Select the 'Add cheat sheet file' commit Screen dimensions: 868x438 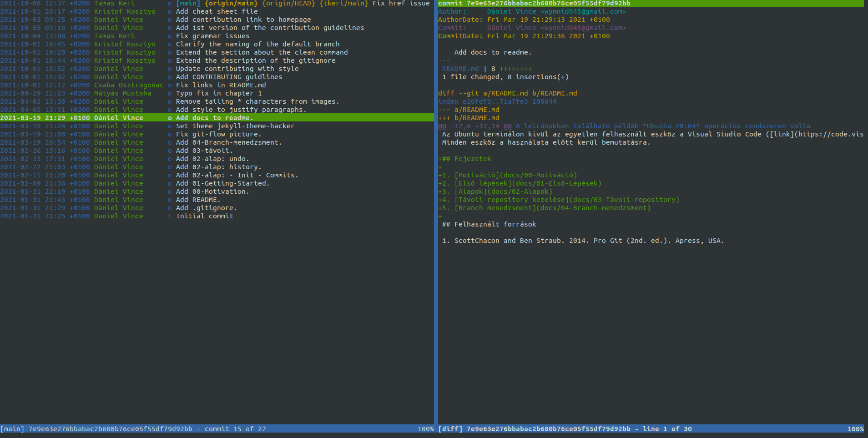pos(217,11)
